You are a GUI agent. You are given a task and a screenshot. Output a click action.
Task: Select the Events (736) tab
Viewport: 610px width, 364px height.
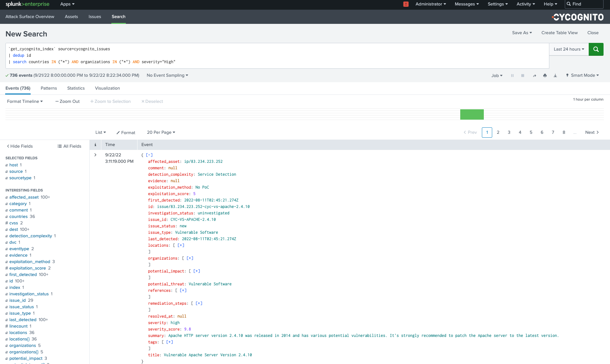pyautogui.click(x=18, y=88)
